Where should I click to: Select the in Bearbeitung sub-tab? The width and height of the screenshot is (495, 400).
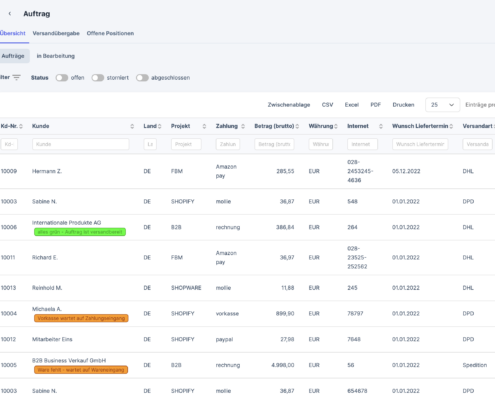pos(56,56)
